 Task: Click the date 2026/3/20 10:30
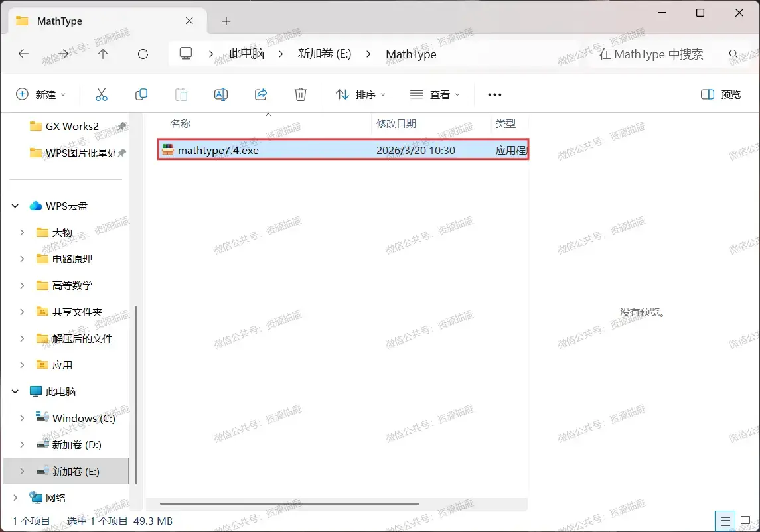pos(416,150)
